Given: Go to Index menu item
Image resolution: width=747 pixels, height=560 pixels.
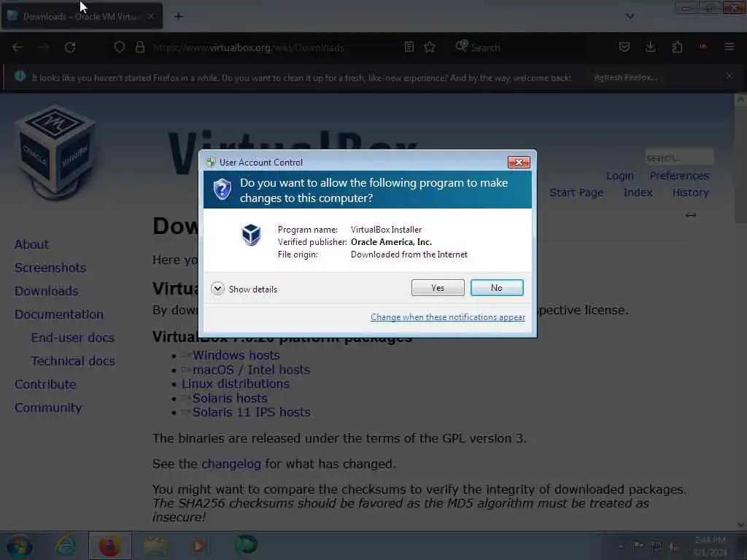Looking at the screenshot, I should 638,192.
